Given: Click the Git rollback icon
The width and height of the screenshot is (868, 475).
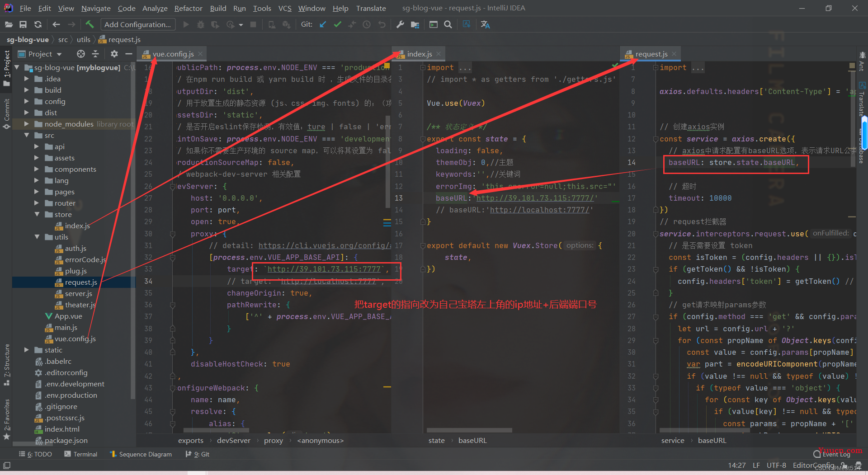Looking at the screenshot, I should click(x=382, y=24).
